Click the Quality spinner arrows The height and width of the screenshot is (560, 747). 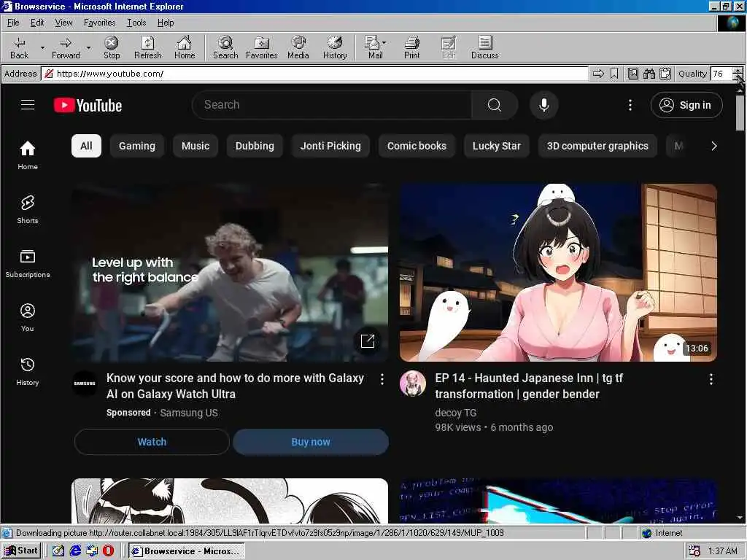coord(738,74)
